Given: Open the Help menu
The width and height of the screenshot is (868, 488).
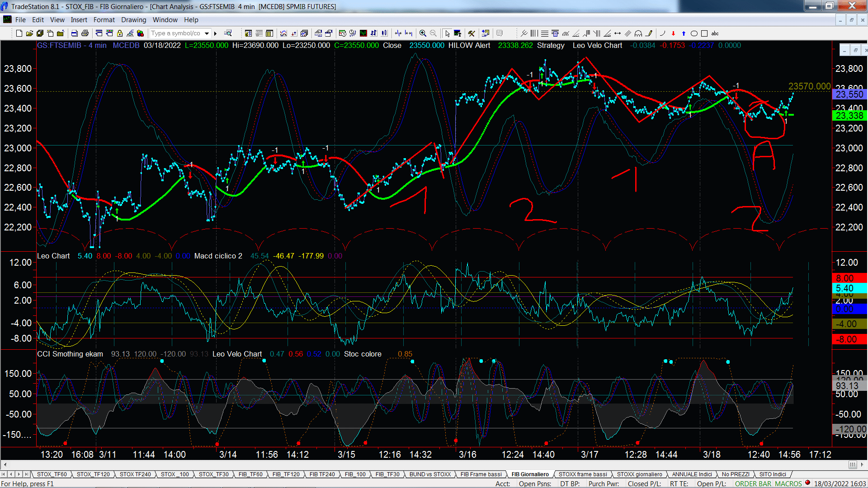Looking at the screenshot, I should [191, 20].
